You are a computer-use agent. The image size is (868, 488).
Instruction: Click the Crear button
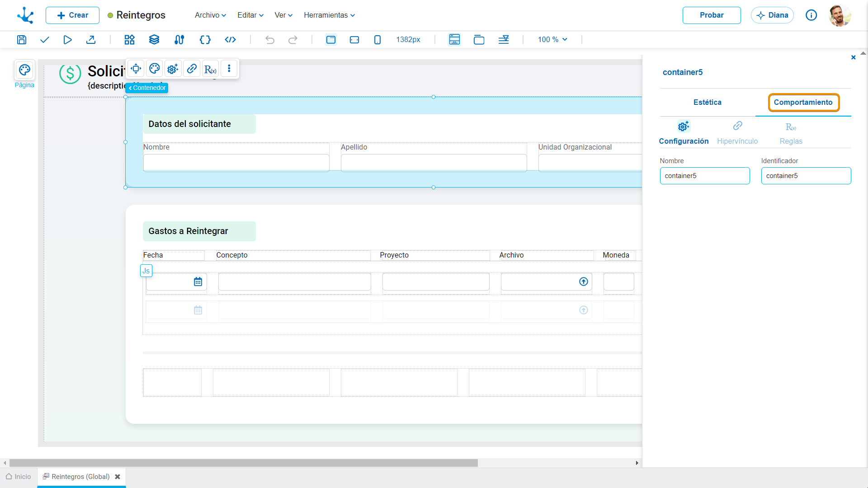72,15
